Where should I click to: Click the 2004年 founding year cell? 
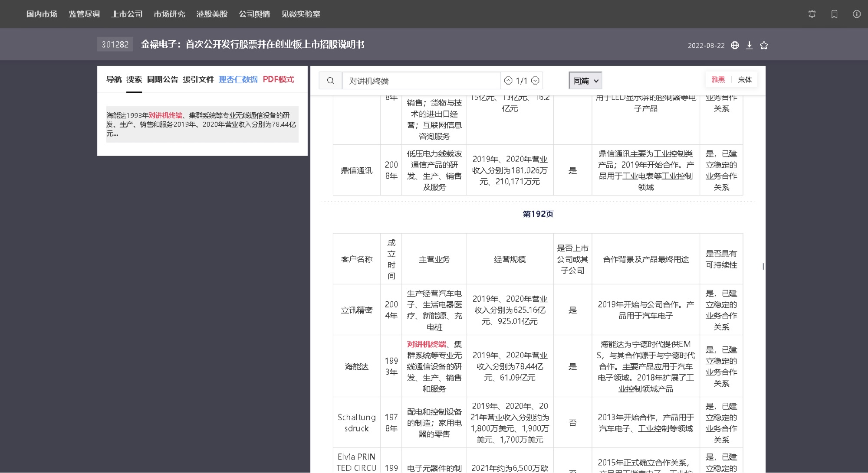pos(391,310)
